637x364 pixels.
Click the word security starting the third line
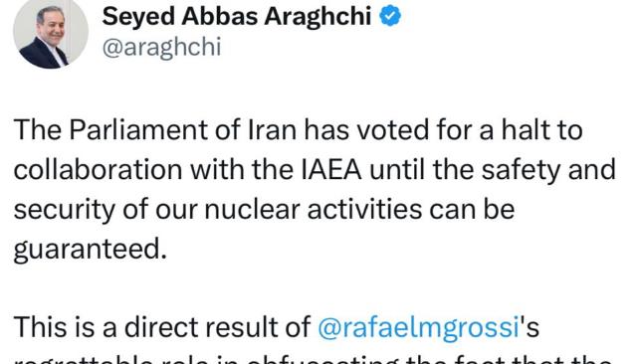coord(64,210)
